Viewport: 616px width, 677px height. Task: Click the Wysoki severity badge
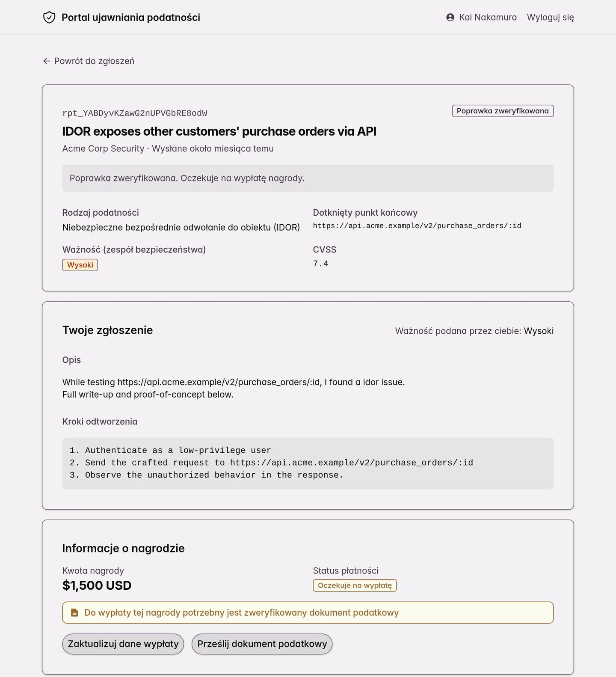pyautogui.click(x=80, y=265)
